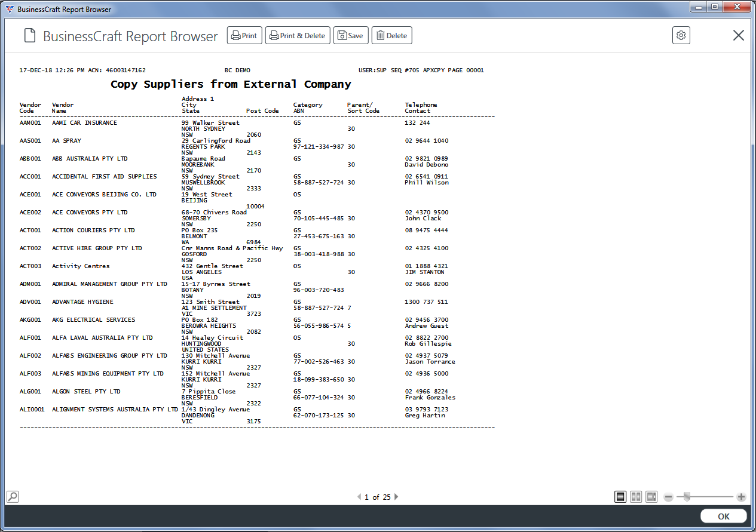Select vendor code ADM001
The height and width of the screenshot is (532, 756).
[x=30, y=284]
